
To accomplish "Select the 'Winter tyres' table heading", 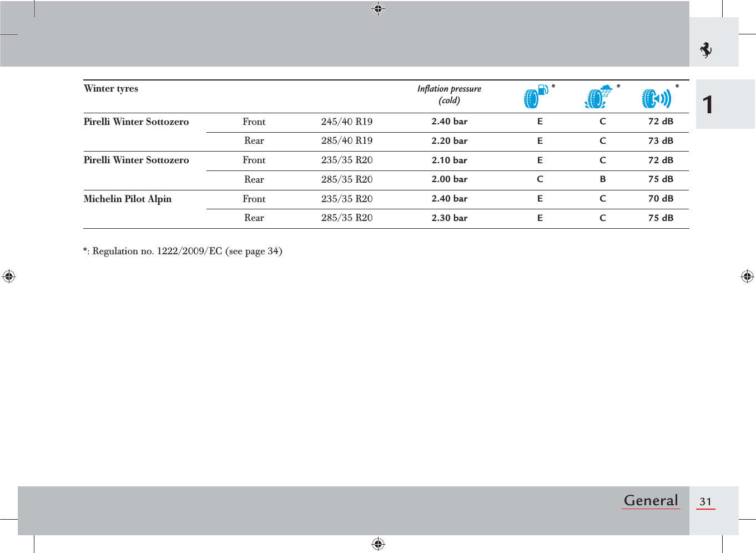I will pyautogui.click(x=111, y=88).
